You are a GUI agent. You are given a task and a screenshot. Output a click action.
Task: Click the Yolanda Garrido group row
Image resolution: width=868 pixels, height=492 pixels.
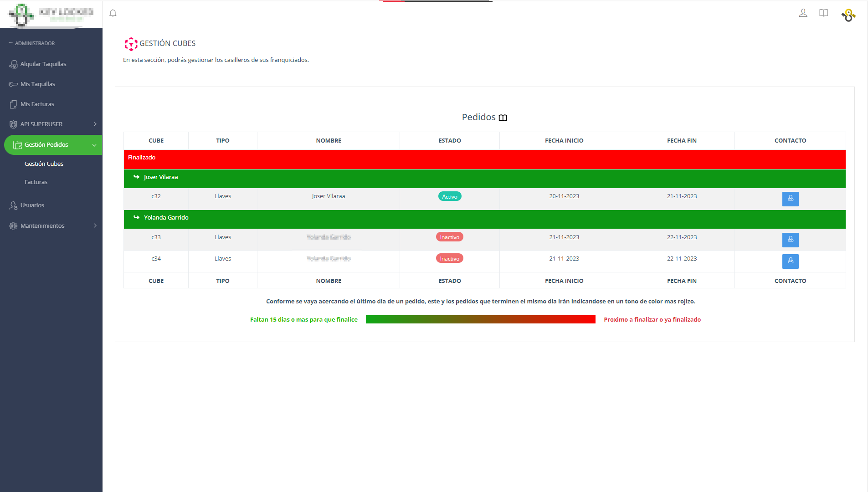pyautogui.click(x=166, y=218)
